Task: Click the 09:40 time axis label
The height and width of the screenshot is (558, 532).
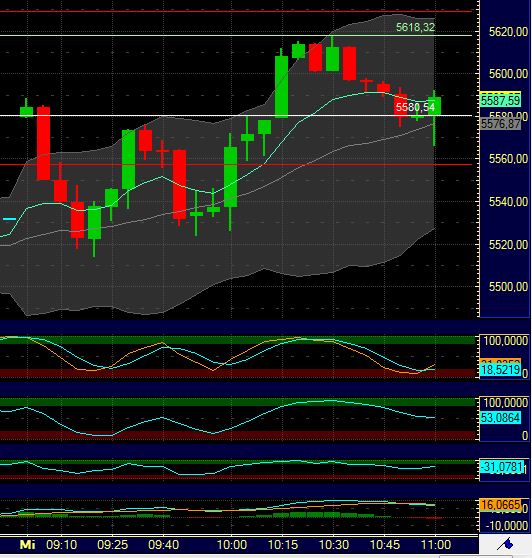Action: click(x=163, y=544)
